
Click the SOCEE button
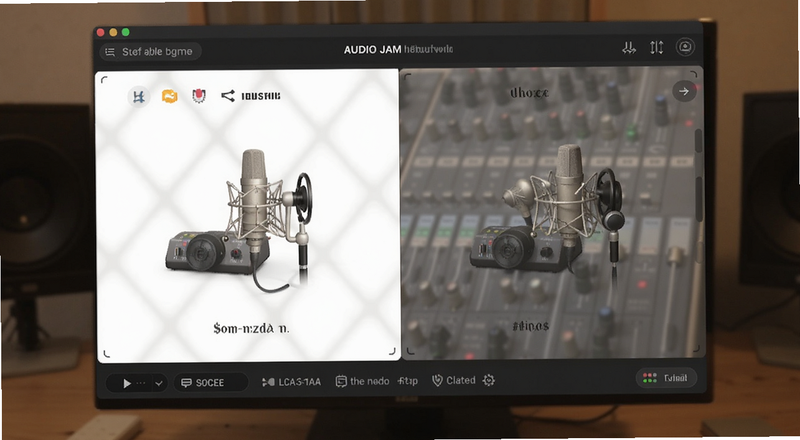click(211, 383)
